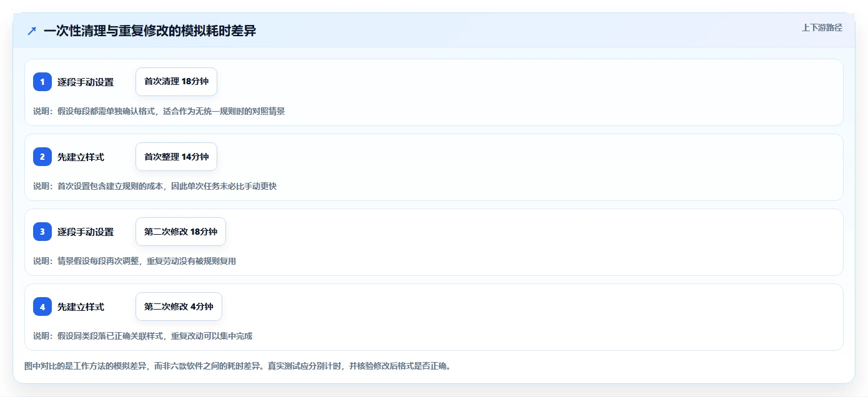Click the 第二次修改 18分钟 chip
The width and height of the screenshot is (868, 397).
(180, 232)
